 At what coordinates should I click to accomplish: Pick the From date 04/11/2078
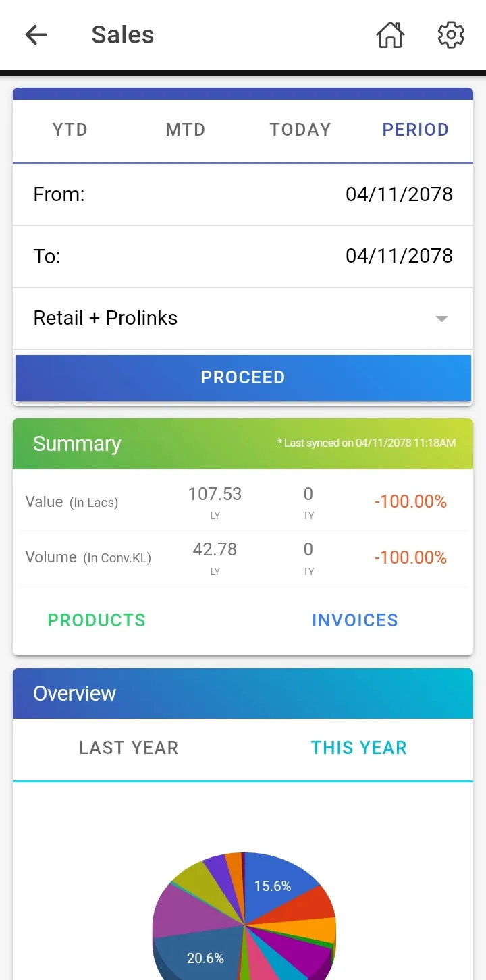coord(243,194)
